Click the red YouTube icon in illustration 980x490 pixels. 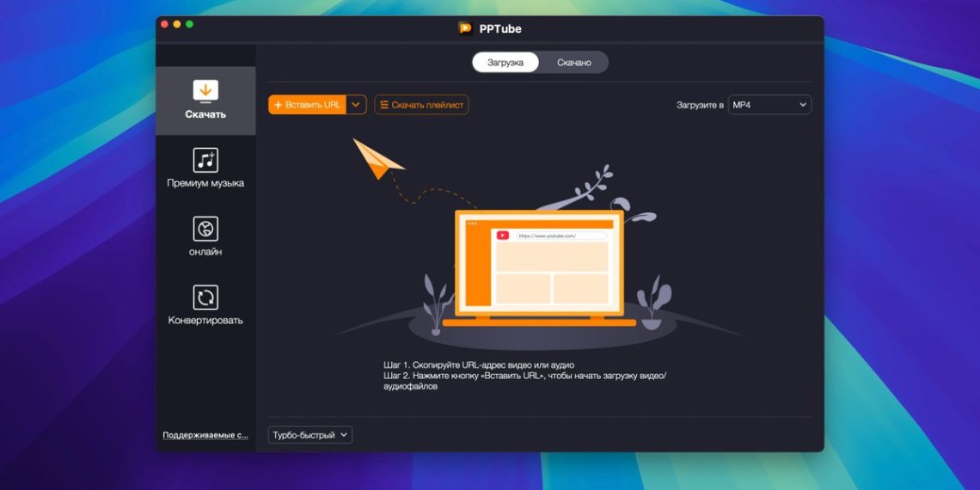(x=502, y=236)
